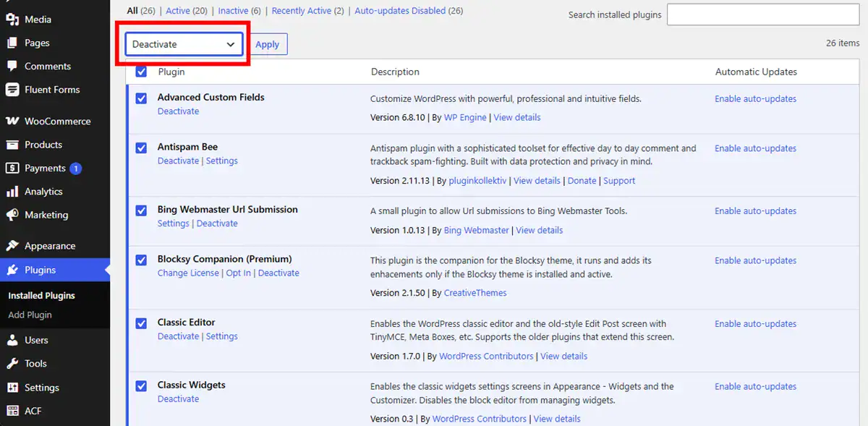
Task: Click the Payments notification badge
Action: [x=76, y=169]
